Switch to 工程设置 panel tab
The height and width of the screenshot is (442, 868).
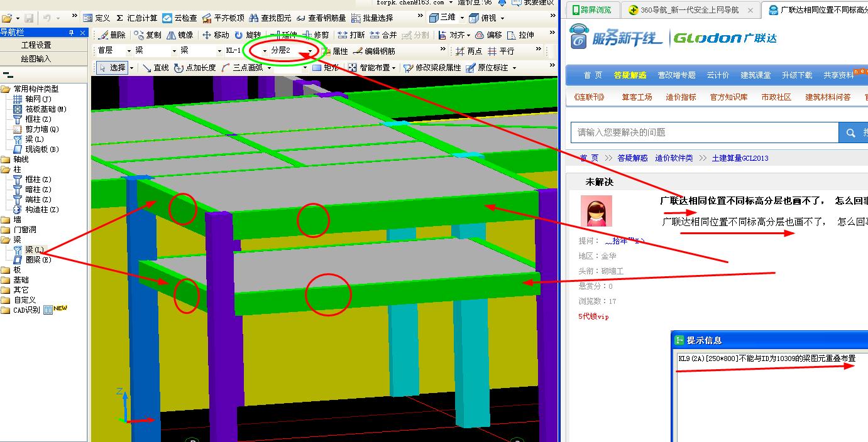tap(36, 45)
